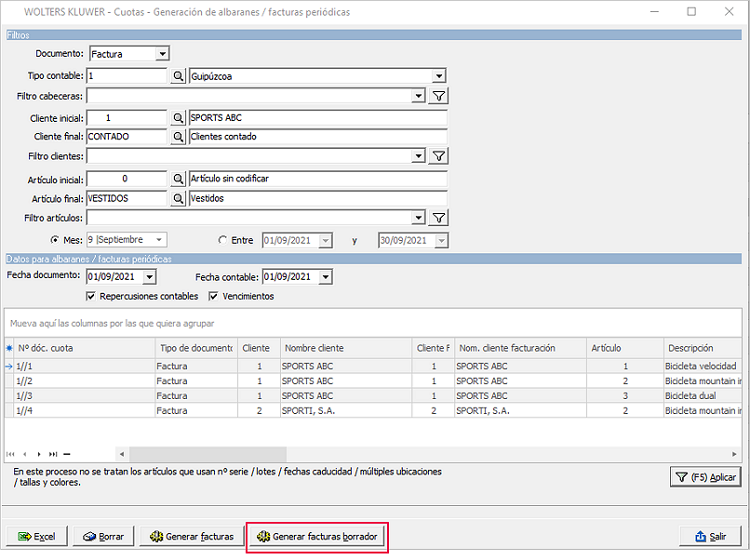The height and width of the screenshot is (560, 750).
Task: Select grid row 1//1
Action: (x=373, y=366)
